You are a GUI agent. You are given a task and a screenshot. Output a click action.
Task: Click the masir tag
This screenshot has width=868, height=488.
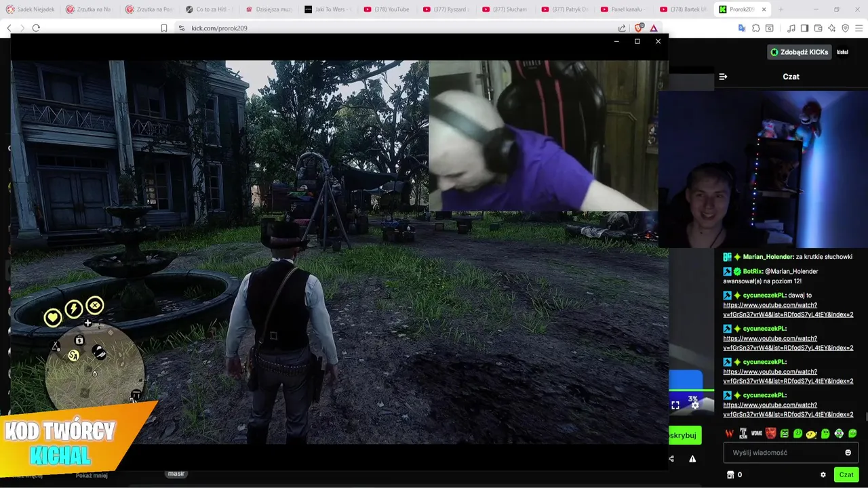pos(176,474)
